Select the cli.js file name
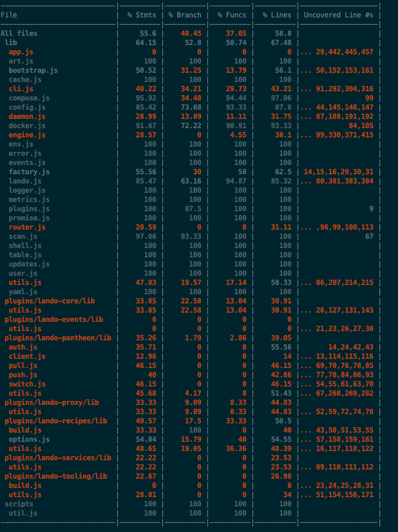The height and width of the screenshot is (532, 398). (21, 89)
